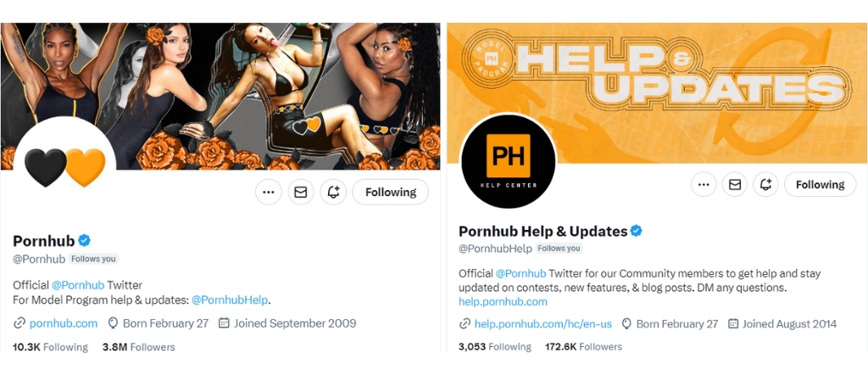
Task: Open the PH Help Center profile picture
Action: [x=507, y=160]
